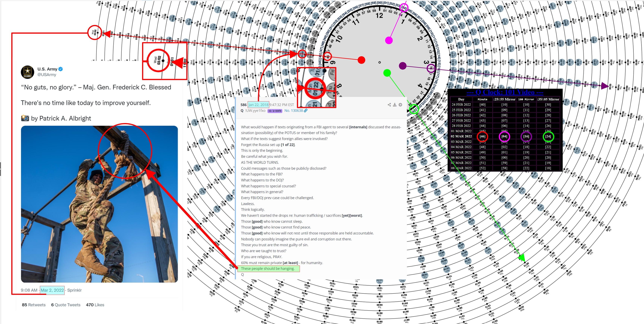Click the Q Clock: 101 Video title link

[x=505, y=92]
